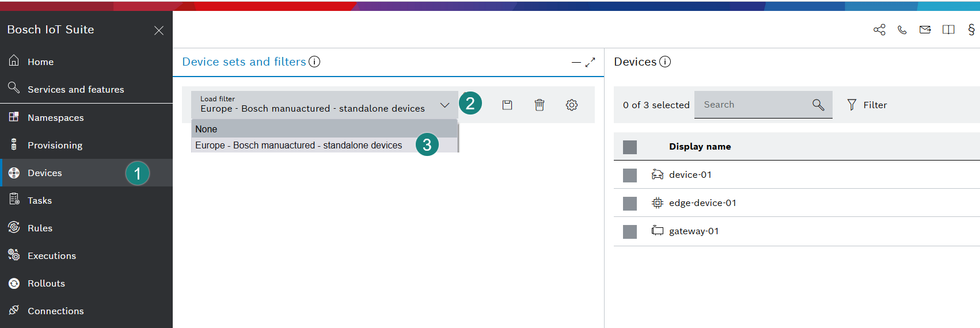Close the Bosch IoT Suite sidebar
This screenshot has height=328, width=980.
(159, 30)
